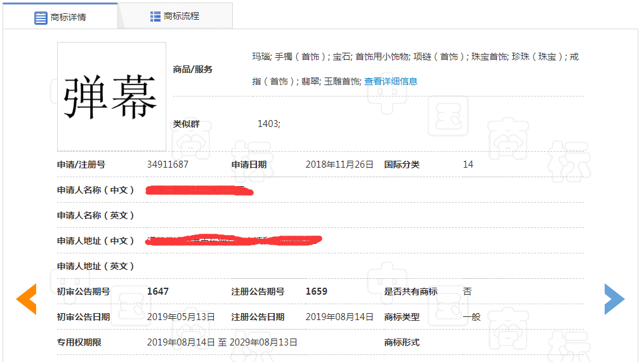Click the 初审公告日期 value 2019年05月13日
The height and width of the screenshot is (362, 644).
point(181,317)
